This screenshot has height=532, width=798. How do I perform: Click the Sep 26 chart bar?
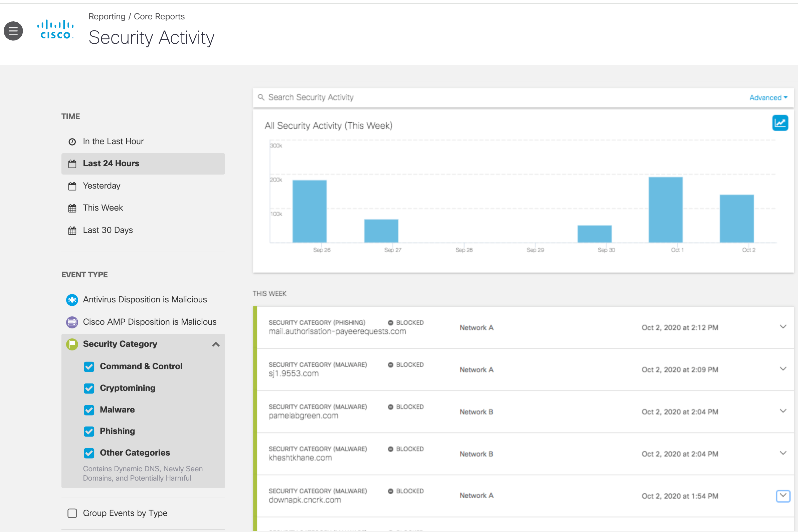(x=310, y=211)
